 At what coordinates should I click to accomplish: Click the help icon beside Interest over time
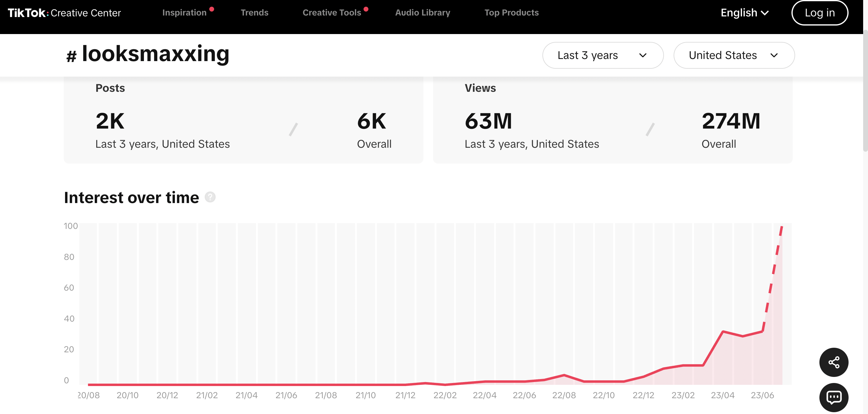(210, 197)
